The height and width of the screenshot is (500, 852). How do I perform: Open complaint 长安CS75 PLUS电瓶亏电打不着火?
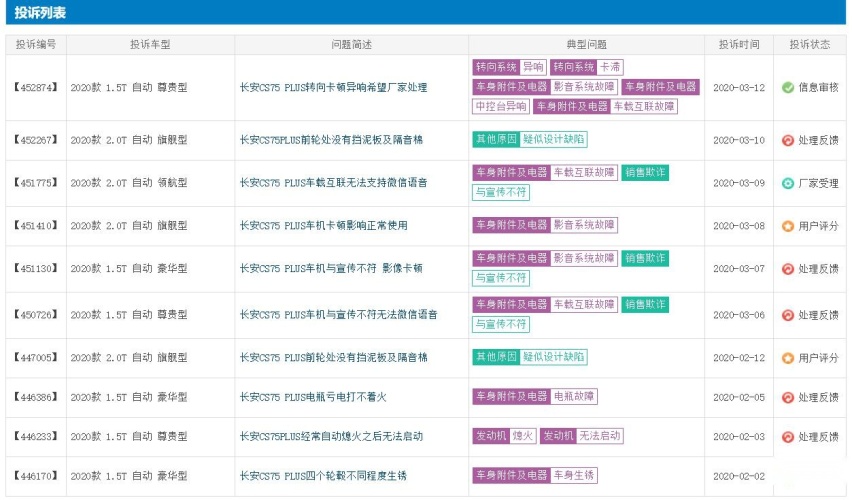313,397
